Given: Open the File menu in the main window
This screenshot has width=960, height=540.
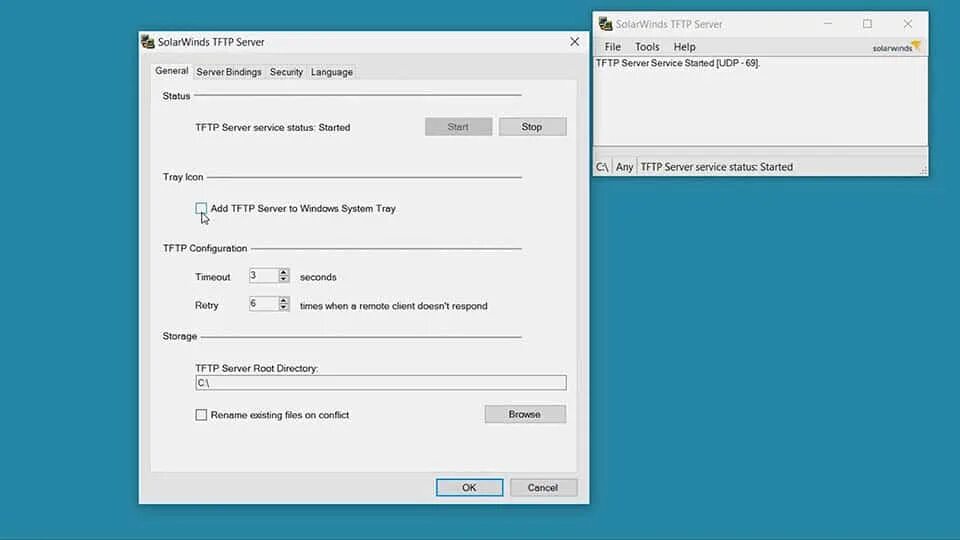Looking at the screenshot, I should 612,47.
